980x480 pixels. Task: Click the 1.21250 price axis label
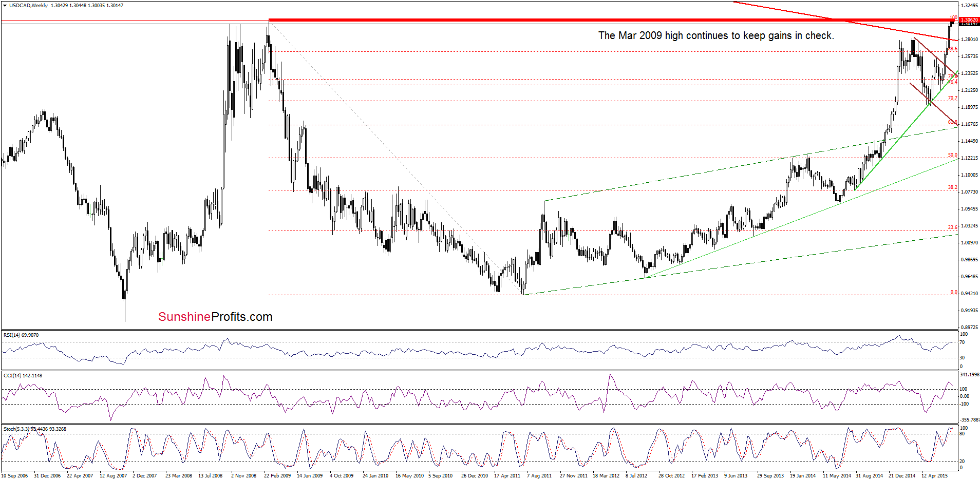[x=969, y=90]
